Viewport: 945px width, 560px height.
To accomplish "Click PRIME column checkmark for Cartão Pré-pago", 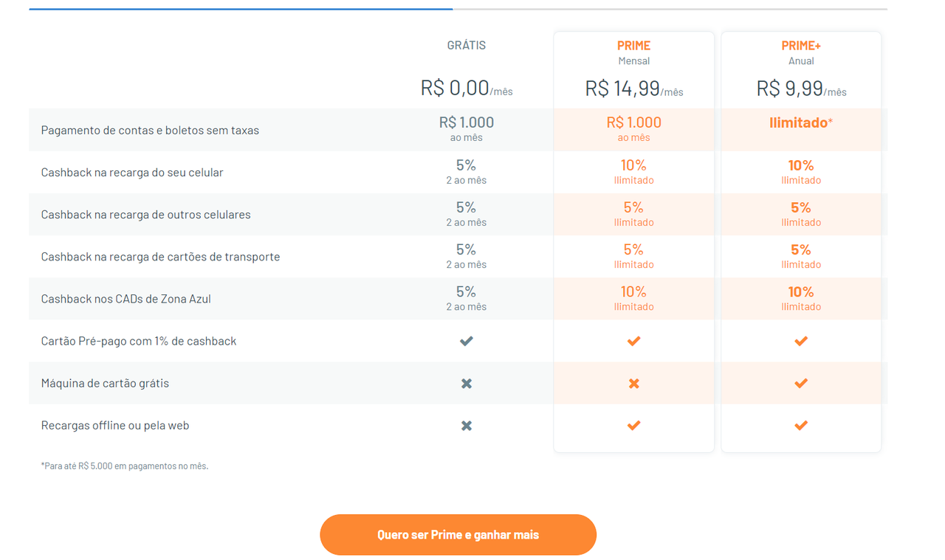I will pyautogui.click(x=633, y=341).
